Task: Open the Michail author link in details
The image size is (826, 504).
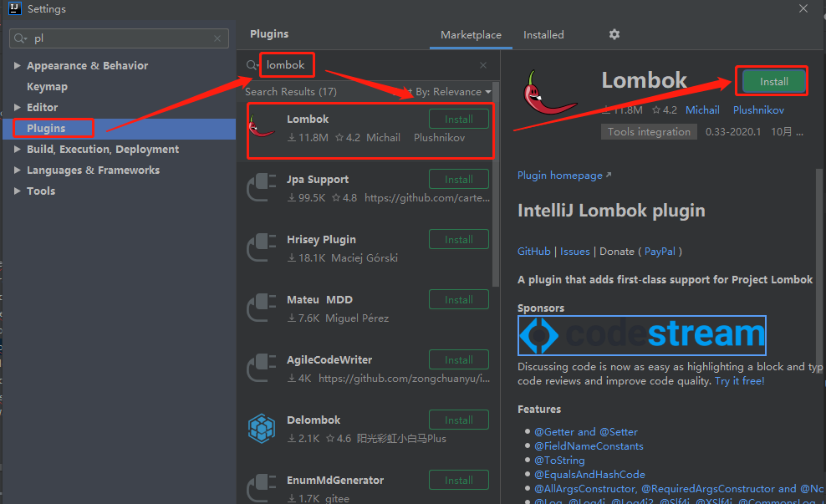Action: coord(702,110)
